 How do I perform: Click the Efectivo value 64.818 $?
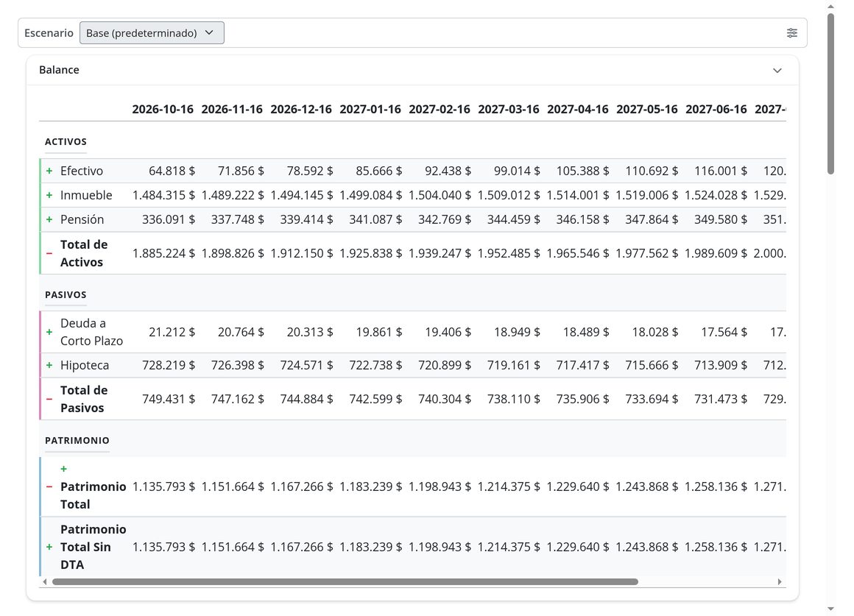click(172, 171)
